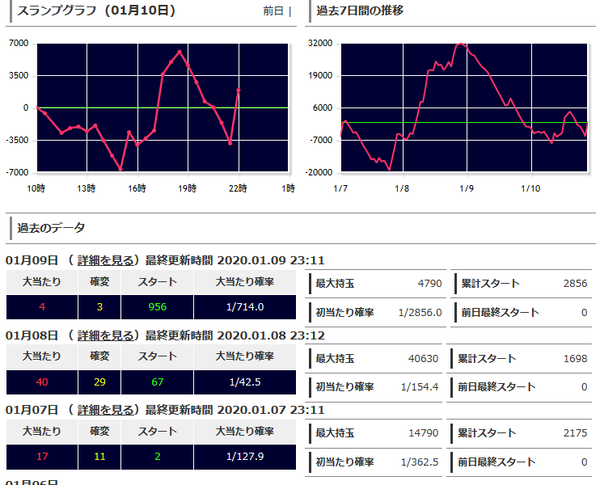
Task: Open 詳細を見る for 01月07日
Action: pos(106,410)
